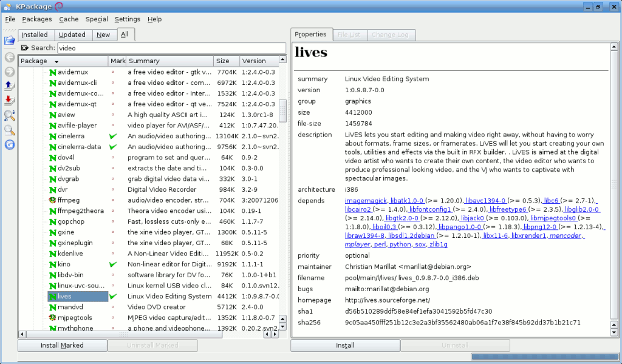Screen dimensions: 622x364
Task: Click the blue circular reload toolbar icon
Action: [x=10, y=144]
